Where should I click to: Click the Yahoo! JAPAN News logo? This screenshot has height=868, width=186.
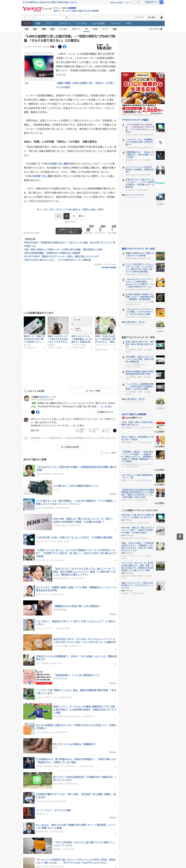coord(37,9)
